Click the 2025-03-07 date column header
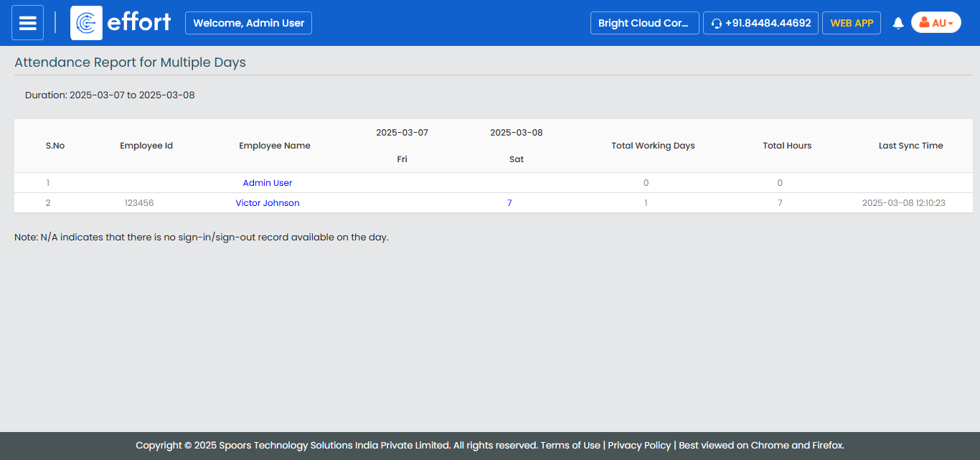 [x=402, y=133]
